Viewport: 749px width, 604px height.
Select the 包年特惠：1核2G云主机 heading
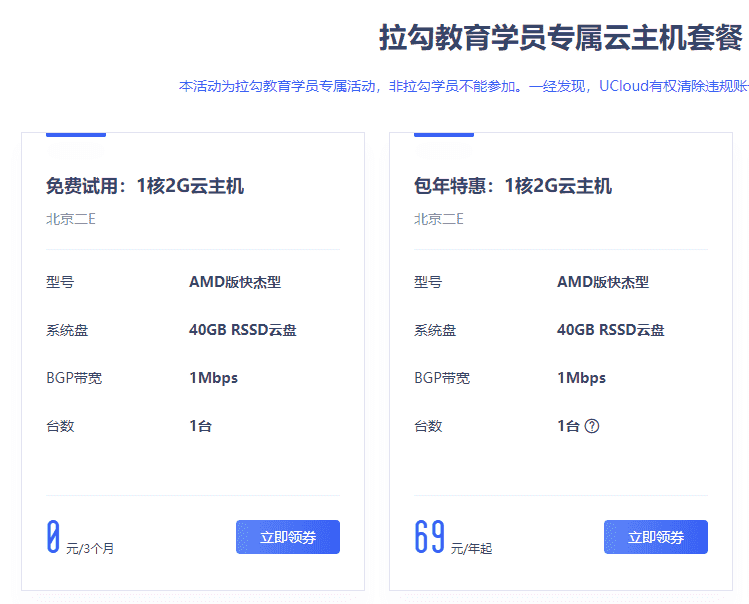[513, 186]
